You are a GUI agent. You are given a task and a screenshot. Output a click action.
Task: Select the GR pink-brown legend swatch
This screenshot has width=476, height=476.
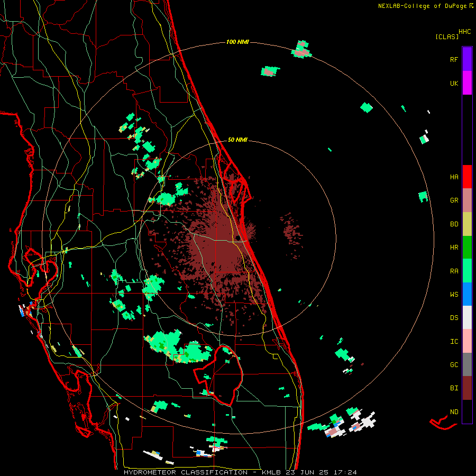(x=467, y=200)
